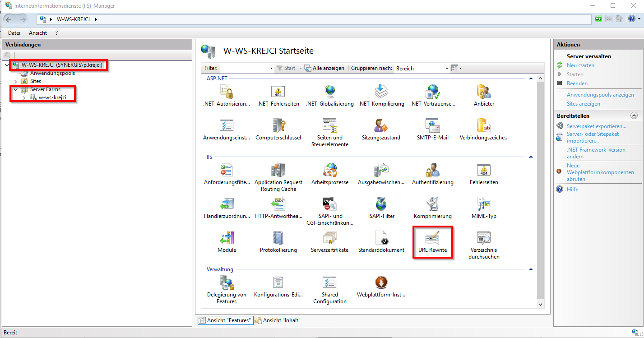Open the MIME-Typ feature

point(483,208)
